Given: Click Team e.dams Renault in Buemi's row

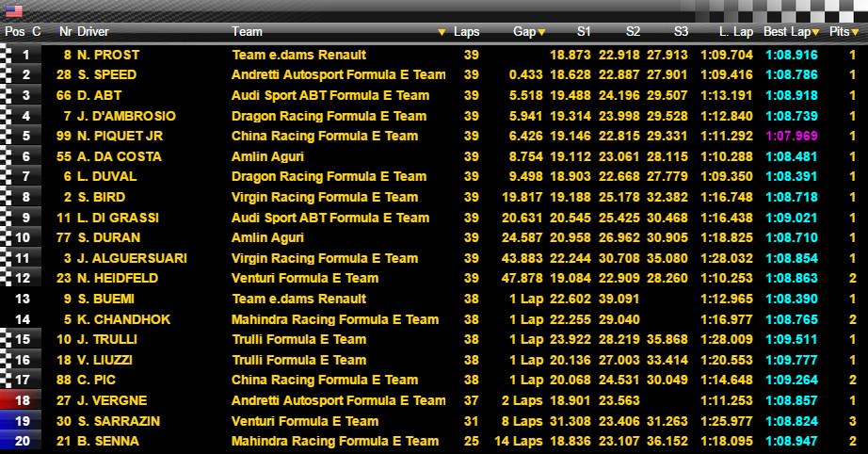Looking at the screenshot, I should pos(299,299).
